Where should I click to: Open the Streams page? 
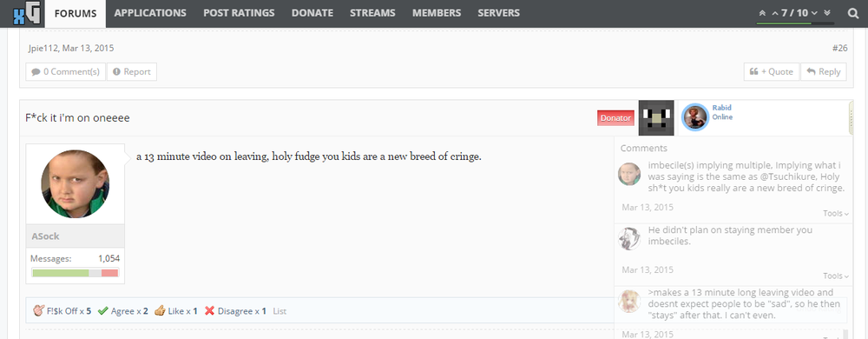[372, 13]
